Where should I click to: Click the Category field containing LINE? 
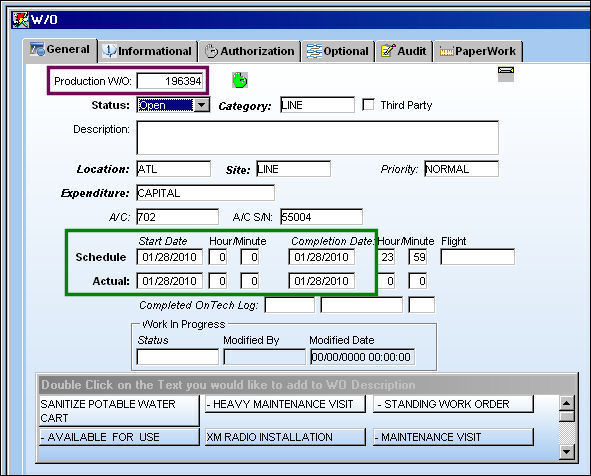[x=317, y=105]
